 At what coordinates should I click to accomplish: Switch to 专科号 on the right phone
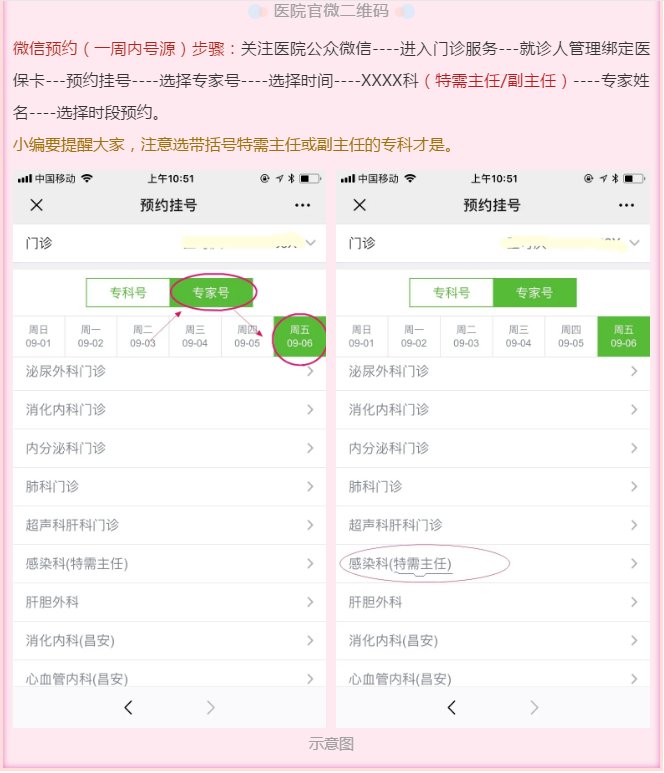click(x=452, y=293)
